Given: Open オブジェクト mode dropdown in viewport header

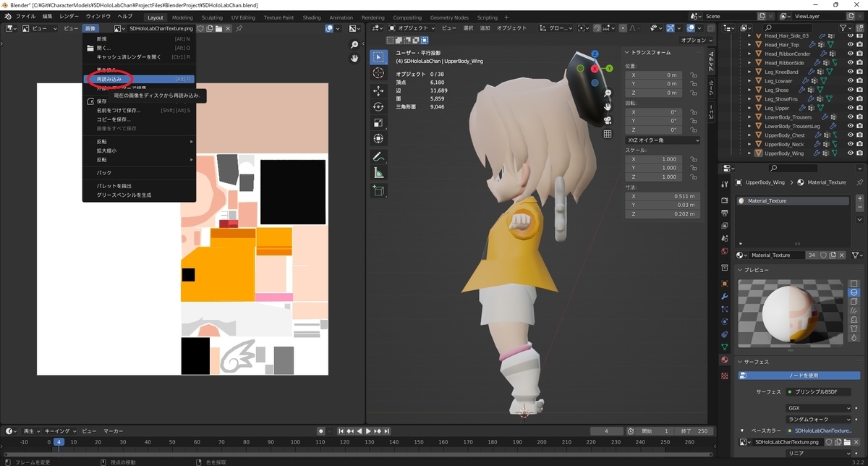Looking at the screenshot, I should point(412,28).
